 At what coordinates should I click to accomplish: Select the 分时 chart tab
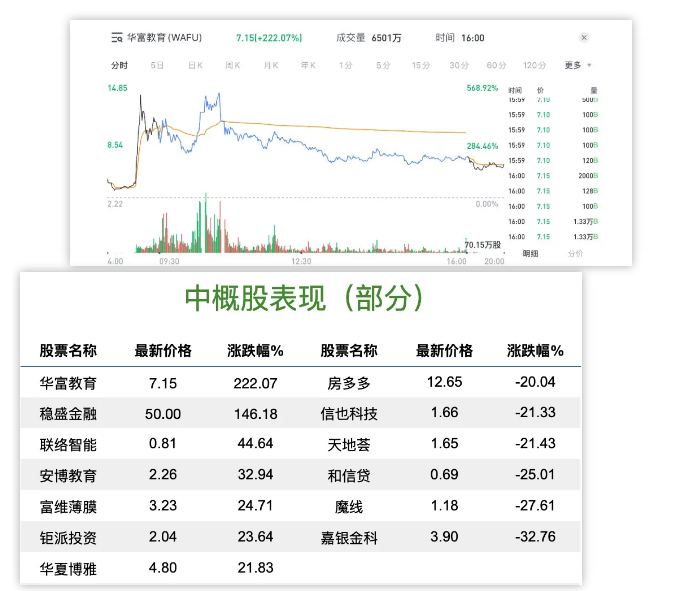[x=119, y=66]
